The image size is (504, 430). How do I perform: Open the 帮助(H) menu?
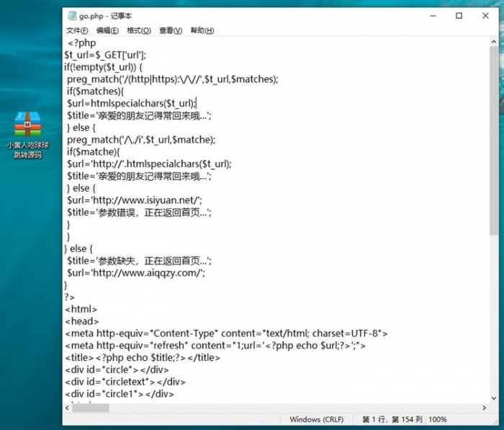202,30
